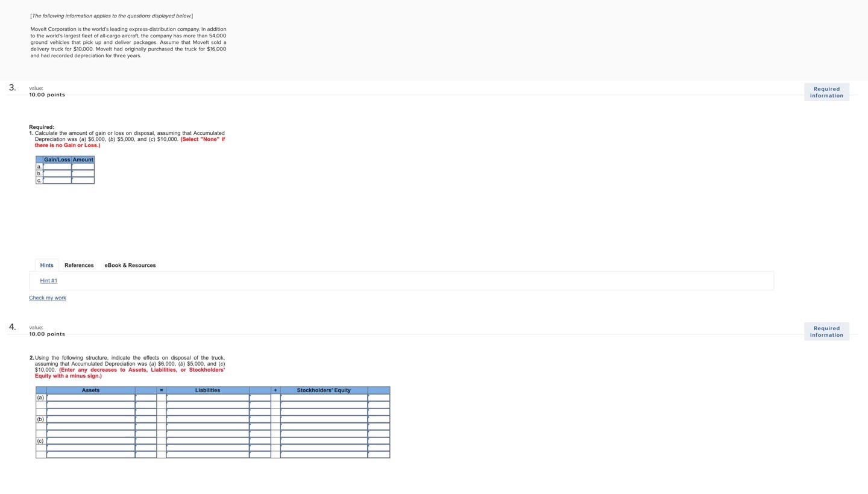Open second Assets account dropdown in row (b)
Screen dimensions: 868x494
coord(90,427)
